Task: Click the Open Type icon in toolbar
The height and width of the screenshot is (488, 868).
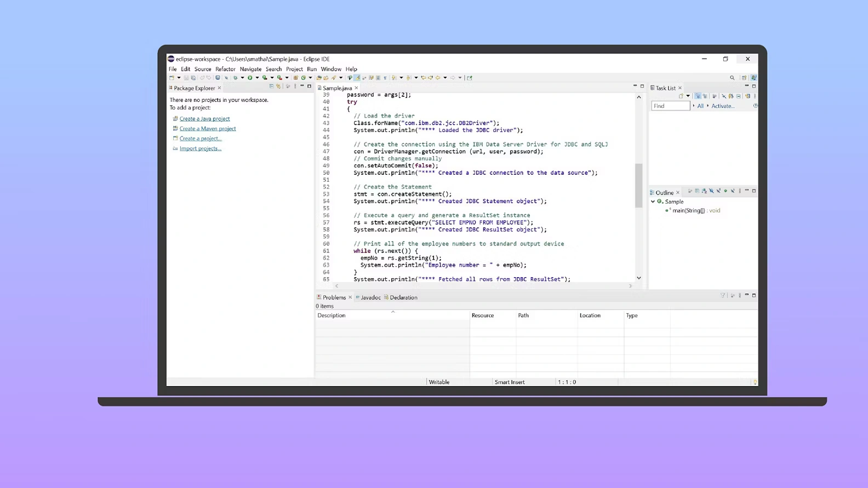Action: tap(319, 78)
